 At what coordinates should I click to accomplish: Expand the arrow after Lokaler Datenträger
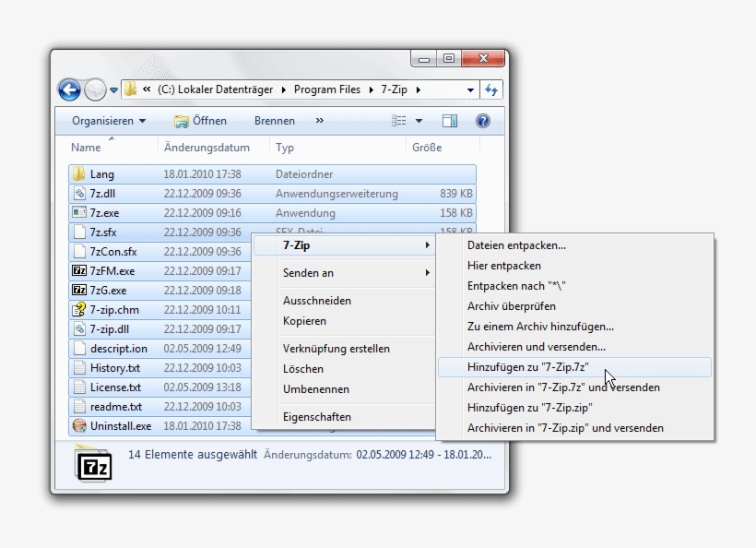click(283, 89)
